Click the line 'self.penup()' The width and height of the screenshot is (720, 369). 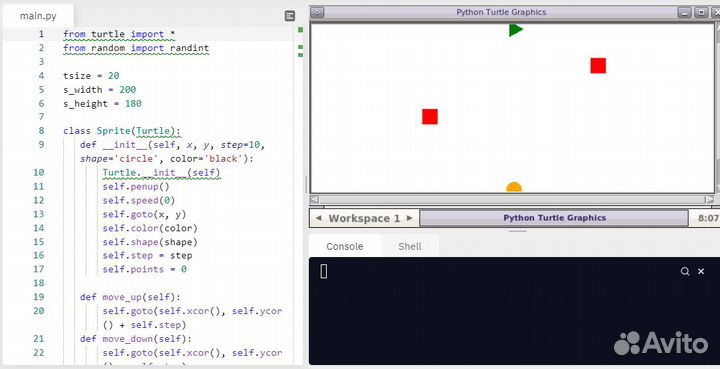pyautogui.click(x=136, y=186)
